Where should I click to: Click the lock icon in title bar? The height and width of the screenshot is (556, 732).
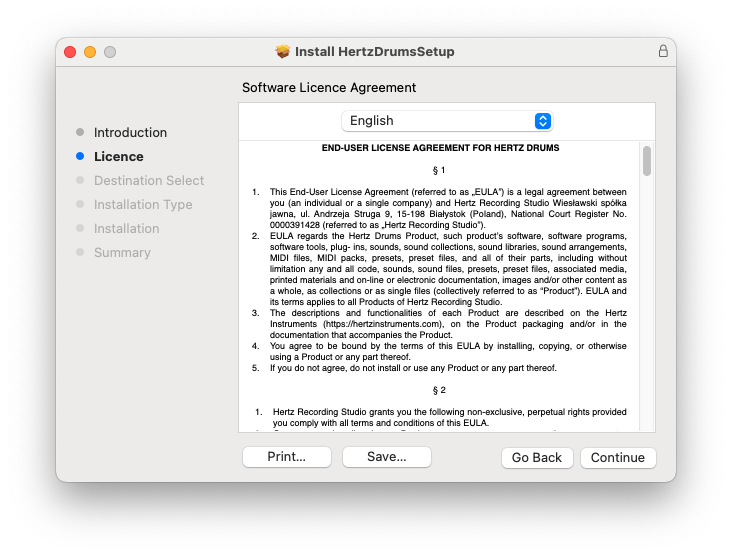[x=662, y=51]
